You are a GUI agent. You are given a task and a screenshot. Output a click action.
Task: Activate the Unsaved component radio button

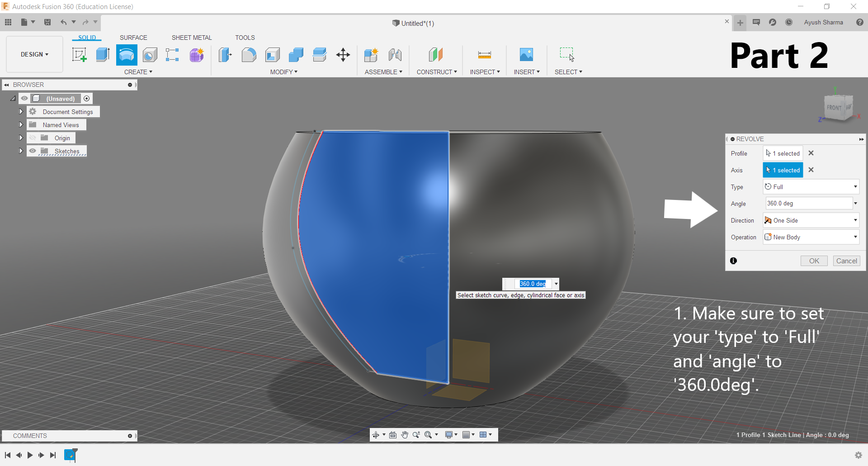(x=87, y=98)
